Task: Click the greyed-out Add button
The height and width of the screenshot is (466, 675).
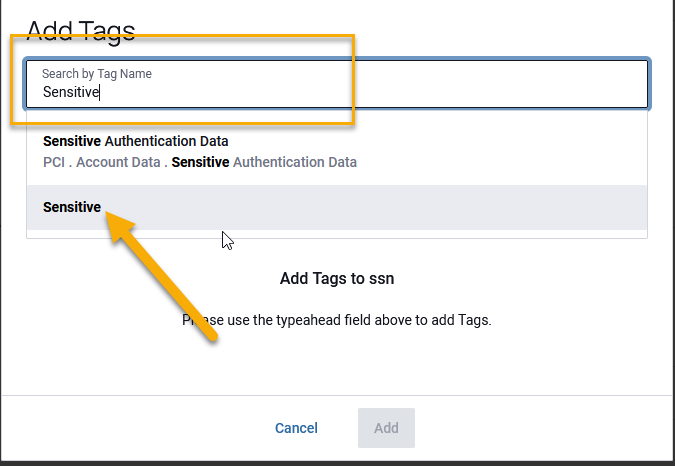Action: (386, 428)
